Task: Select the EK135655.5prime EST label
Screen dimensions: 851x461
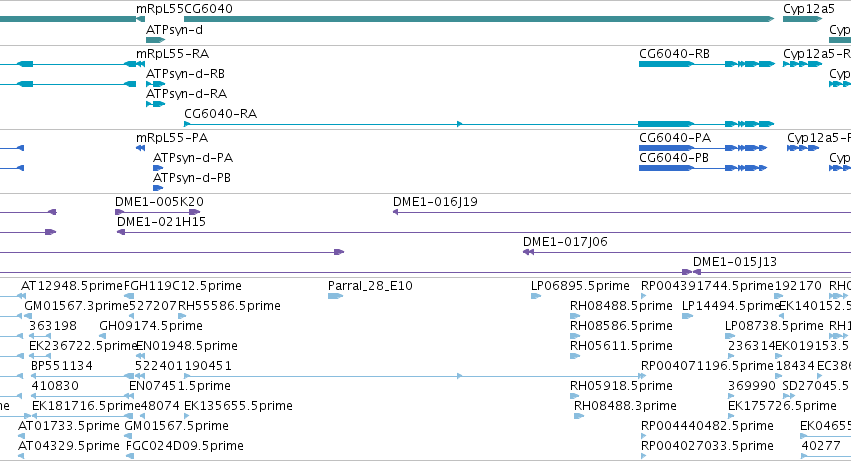Action: pos(238,406)
